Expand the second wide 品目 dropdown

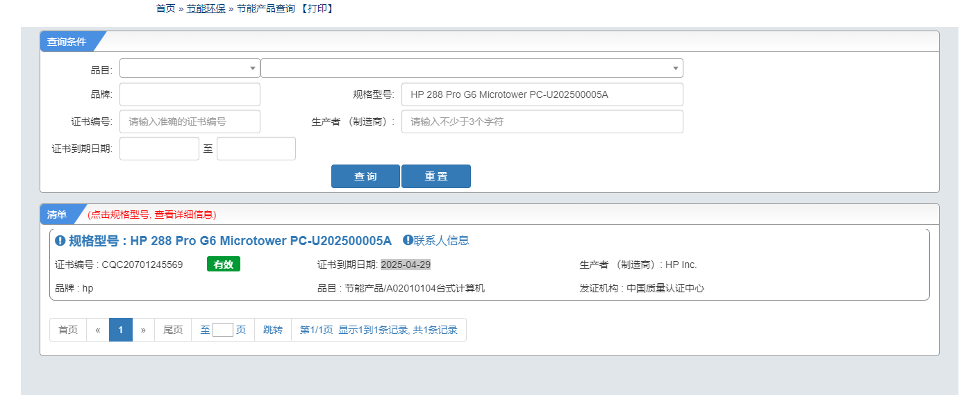tap(472, 68)
